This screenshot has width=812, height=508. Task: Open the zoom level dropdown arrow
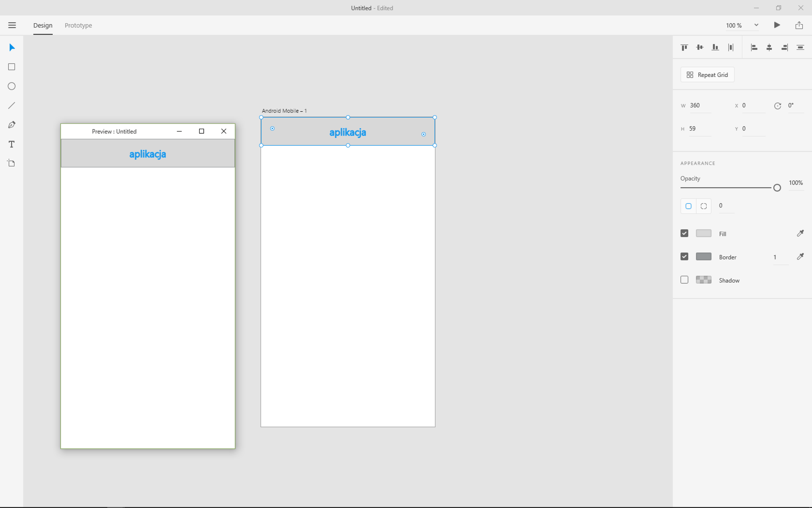click(756, 25)
